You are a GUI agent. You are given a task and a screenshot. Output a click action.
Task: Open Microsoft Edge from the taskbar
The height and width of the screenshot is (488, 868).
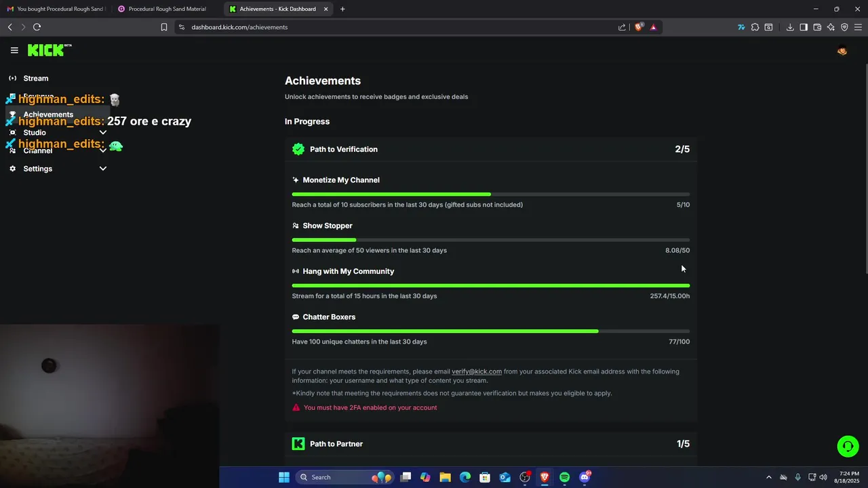(x=465, y=477)
